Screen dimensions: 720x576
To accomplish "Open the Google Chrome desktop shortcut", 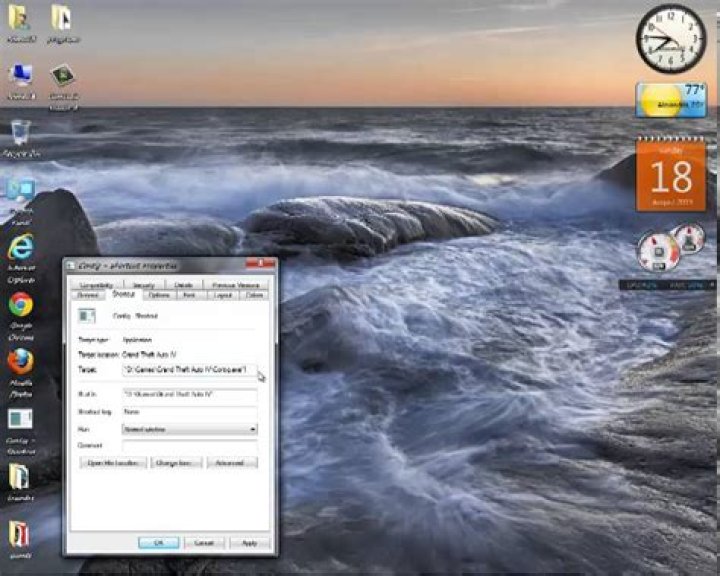I will (20, 304).
